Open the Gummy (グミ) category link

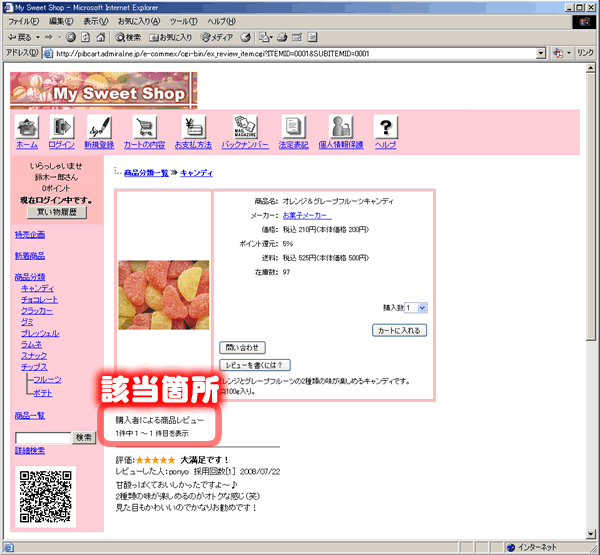pyautogui.click(x=27, y=322)
